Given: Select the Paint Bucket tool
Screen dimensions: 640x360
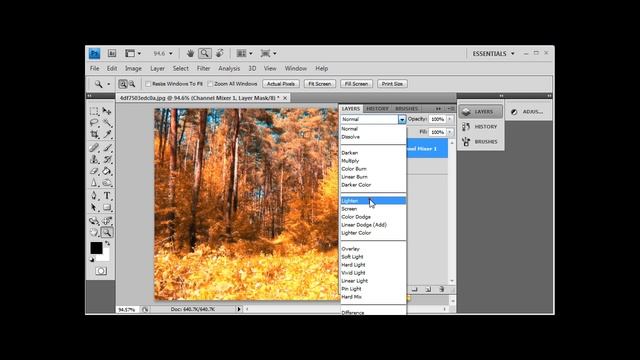Looking at the screenshot, I should coord(107,171).
